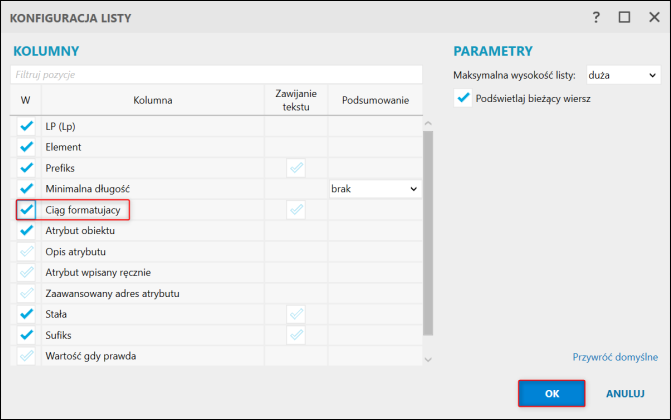Toggle text wrapping for Prefiks row
This screenshot has height=420, width=671.
(296, 168)
